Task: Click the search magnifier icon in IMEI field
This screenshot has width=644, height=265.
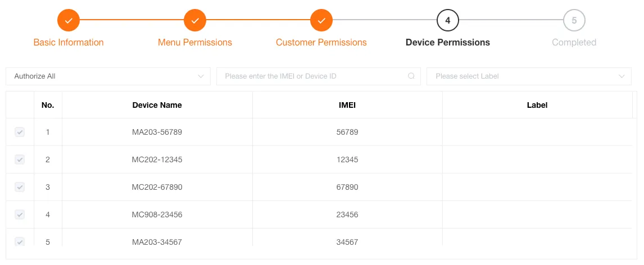Action: click(x=411, y=76)
